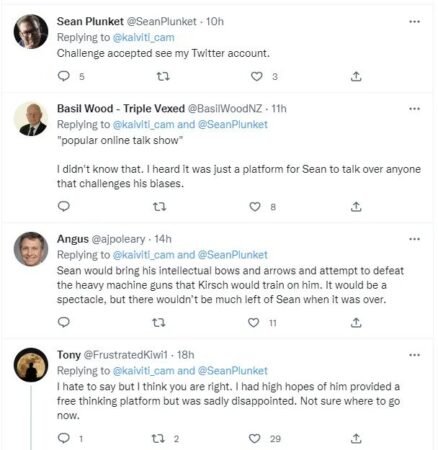Retweet Basil Wood's popular online talk show tweet
This screenshot has height=450, width=438.
pyautogui.click(x=159, y=207)
